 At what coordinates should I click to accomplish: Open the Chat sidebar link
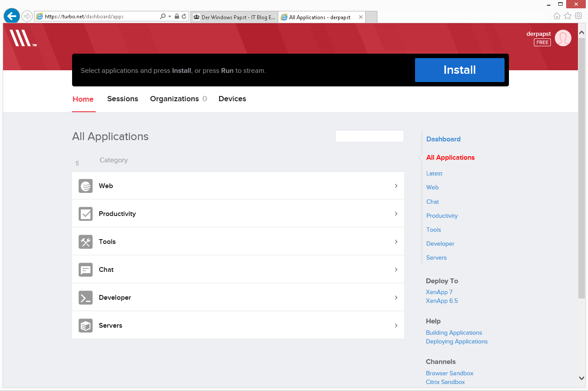(432, 202)
